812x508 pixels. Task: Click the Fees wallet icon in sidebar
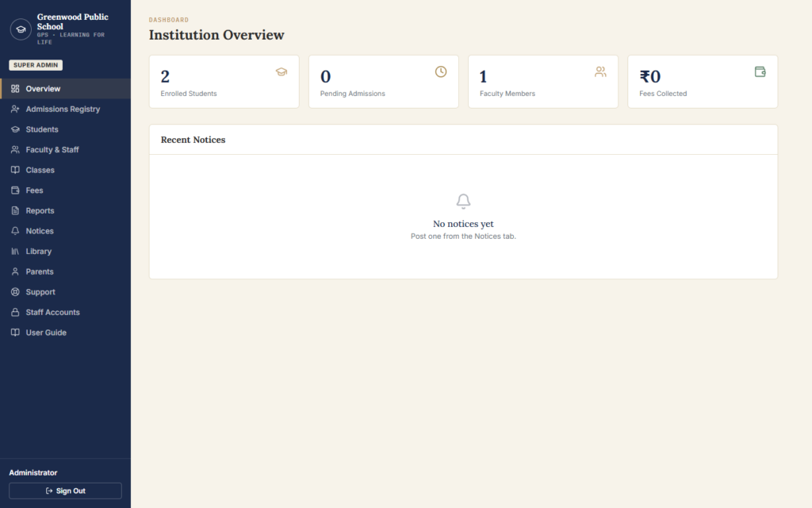coord(15,190)
